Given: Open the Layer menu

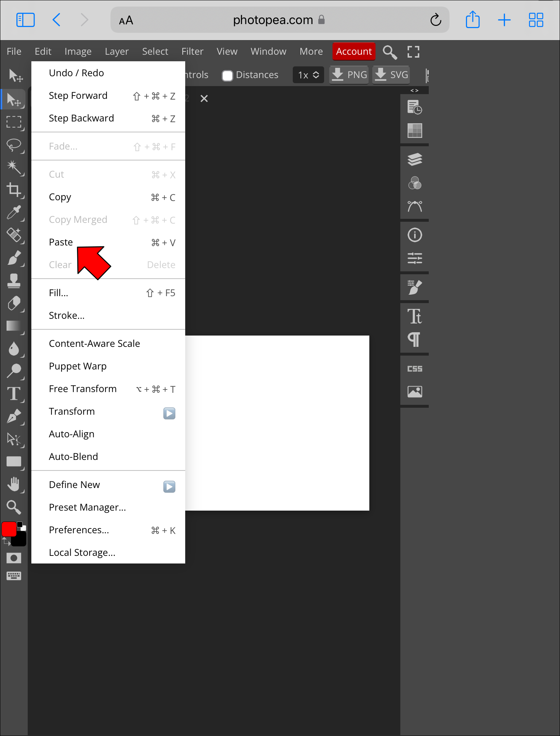Looking at the screenshot, I should 117,51.
